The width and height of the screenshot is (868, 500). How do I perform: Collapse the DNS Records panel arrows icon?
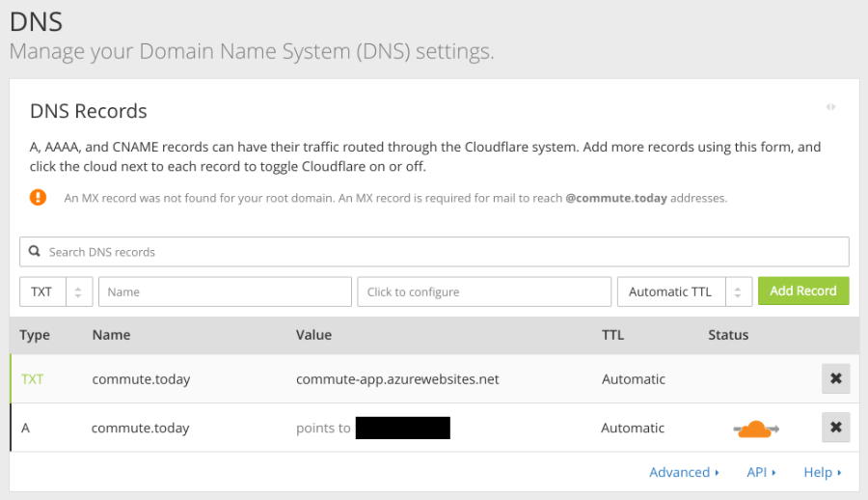(830, 107)
